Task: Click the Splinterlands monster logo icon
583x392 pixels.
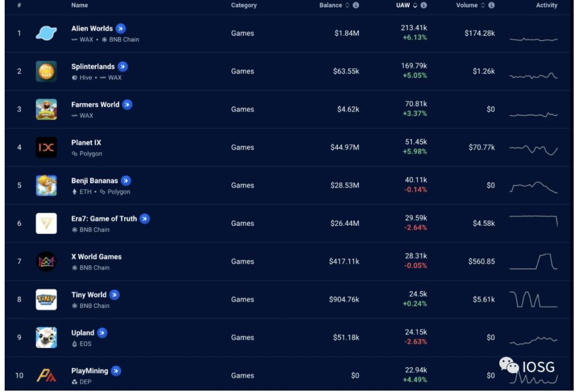Action: (46, 71)
